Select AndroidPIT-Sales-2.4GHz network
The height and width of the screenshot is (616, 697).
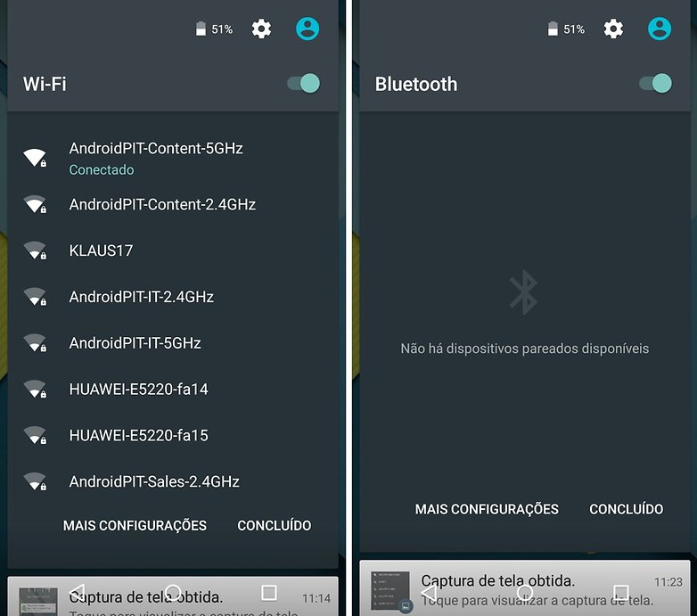[173, 481]
